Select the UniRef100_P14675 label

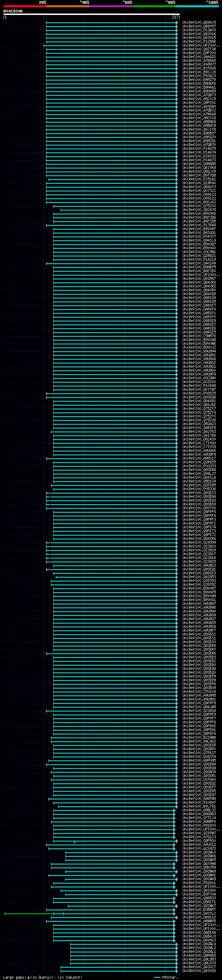[x=199, y=148]
